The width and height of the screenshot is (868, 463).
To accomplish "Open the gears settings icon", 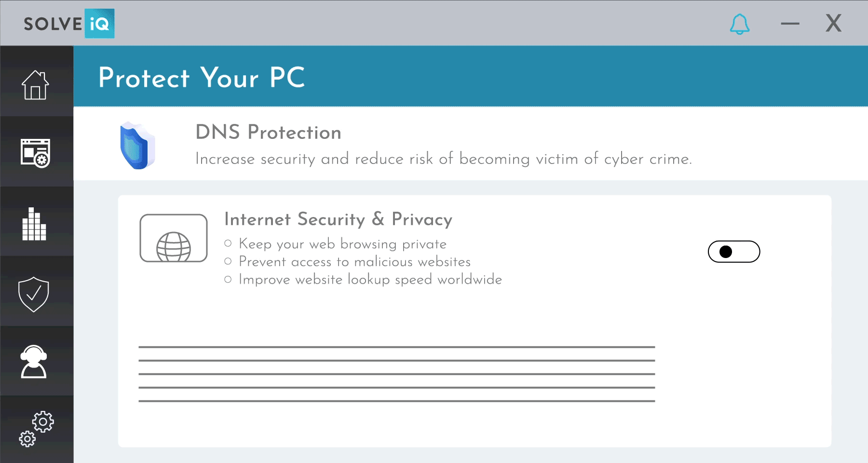I will [x=36, y=429].
